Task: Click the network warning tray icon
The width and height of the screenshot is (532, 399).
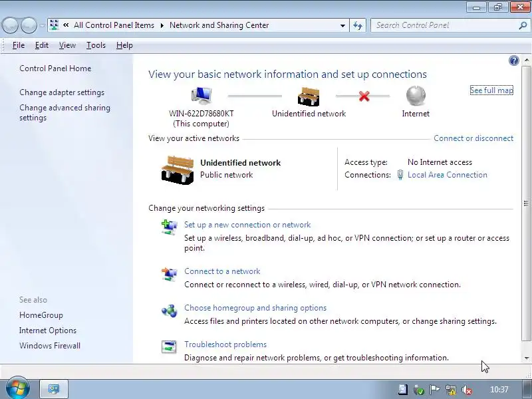Action: click(451, 390)
